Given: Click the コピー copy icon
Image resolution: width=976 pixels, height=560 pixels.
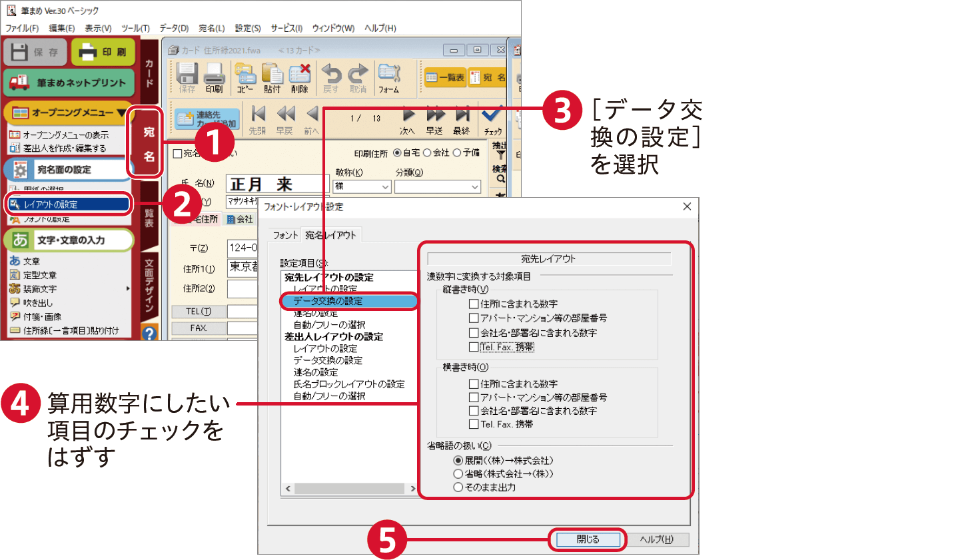Looking at the screenshot, I should click(245, 78).
